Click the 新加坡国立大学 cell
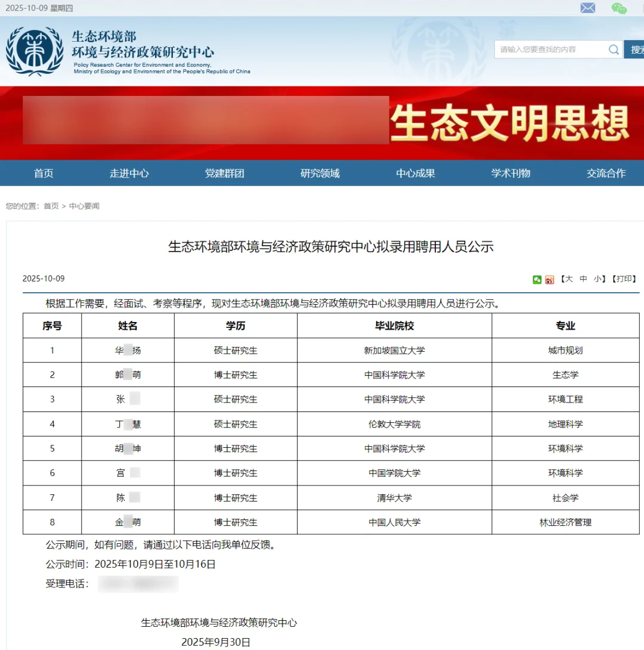This screenshot has width=644, height=650. pos(395,351)
